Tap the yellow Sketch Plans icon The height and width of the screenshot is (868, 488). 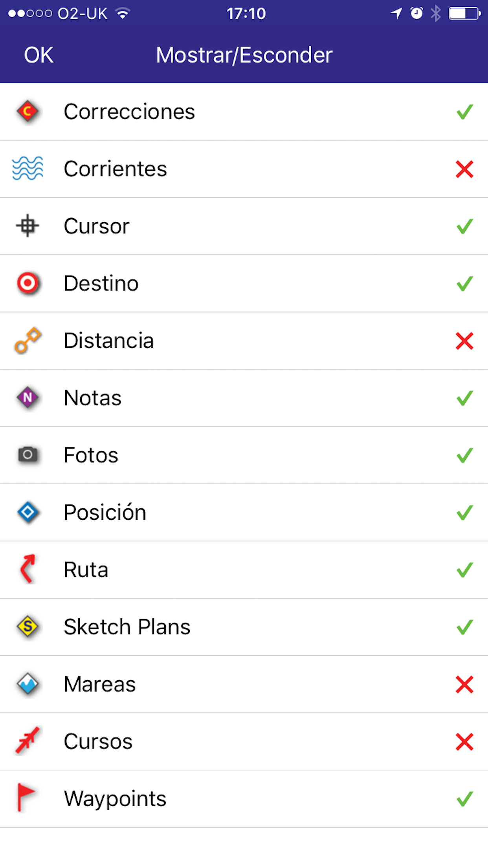pos(28,627)
